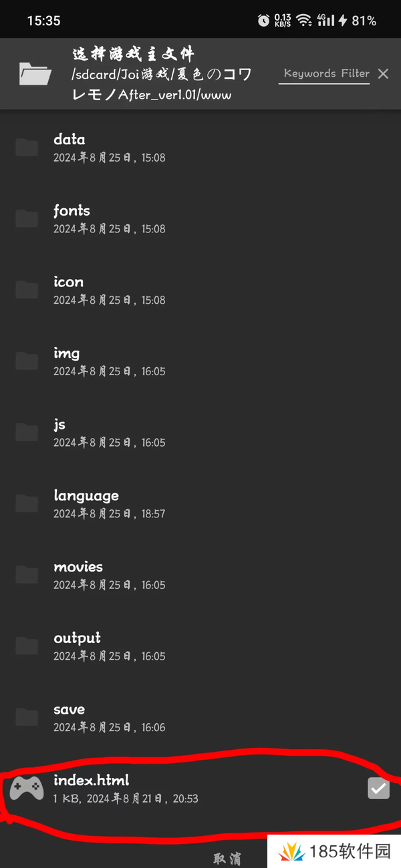
Task: Open the output folder
Action: [x=77, y=638]
